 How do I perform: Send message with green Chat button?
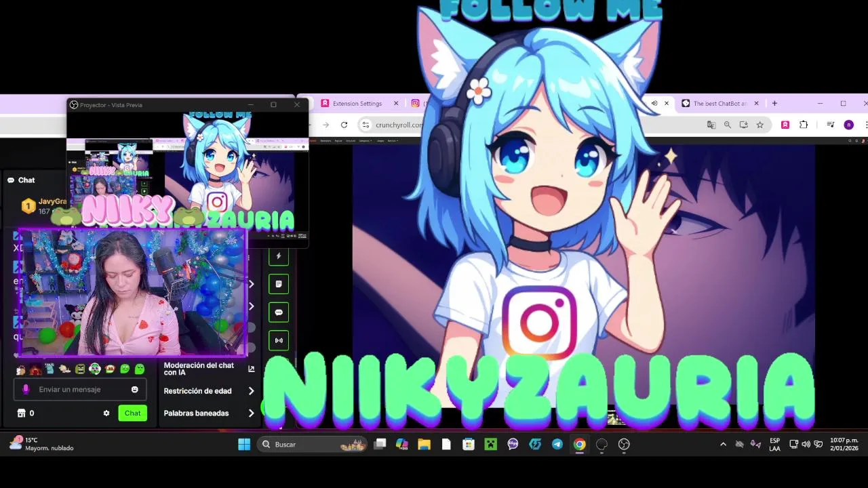point(132,413)
